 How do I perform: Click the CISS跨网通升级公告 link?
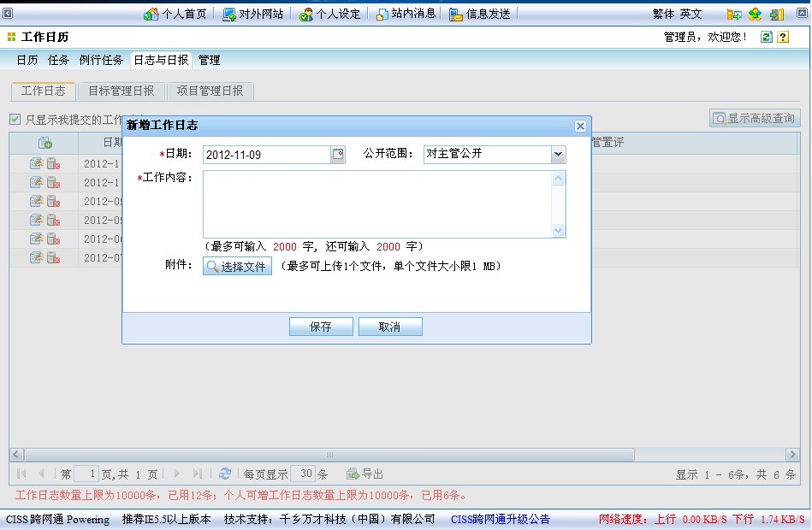(500, 519)
